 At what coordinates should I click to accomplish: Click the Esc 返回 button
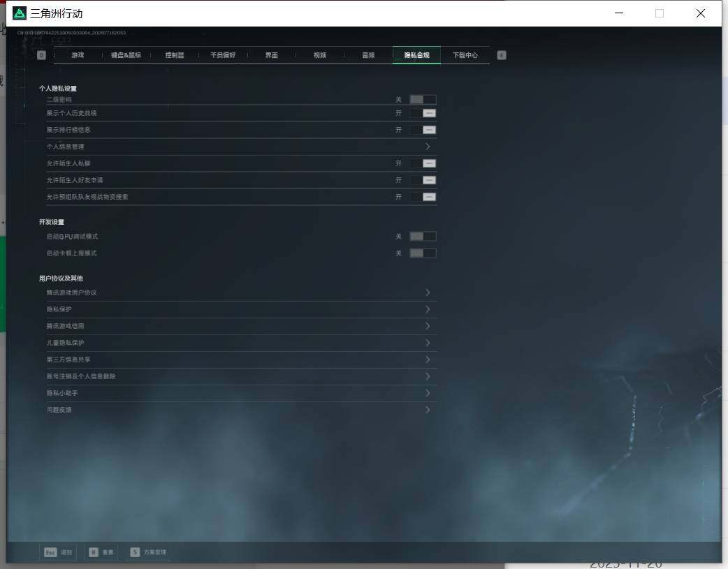pyautogui.click(x=58, y=552)
